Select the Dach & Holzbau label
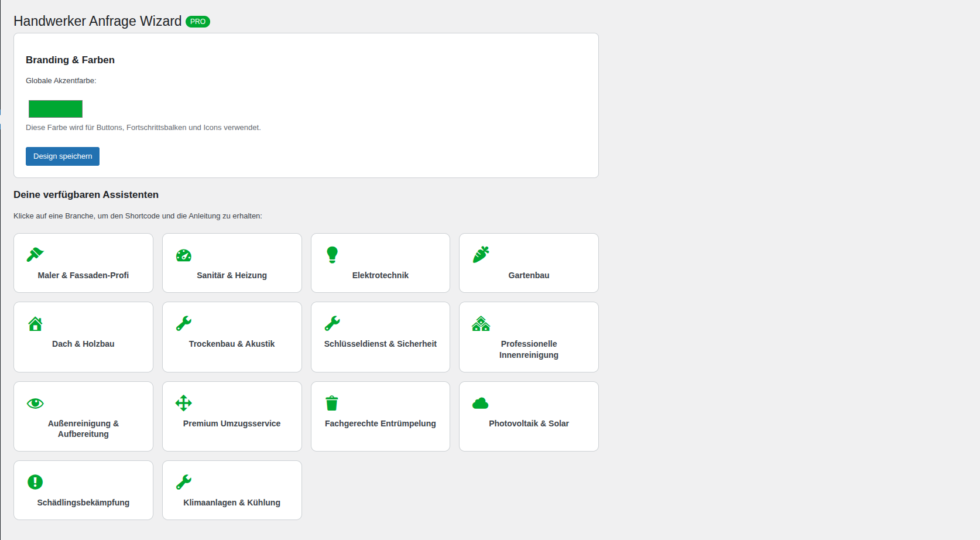Image resolution: width=980 pixels, height=540 pixels. (x=83, y=344)
